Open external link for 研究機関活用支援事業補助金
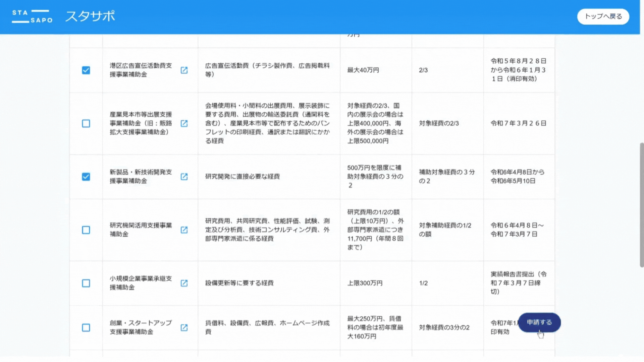 tap(184, 230)
